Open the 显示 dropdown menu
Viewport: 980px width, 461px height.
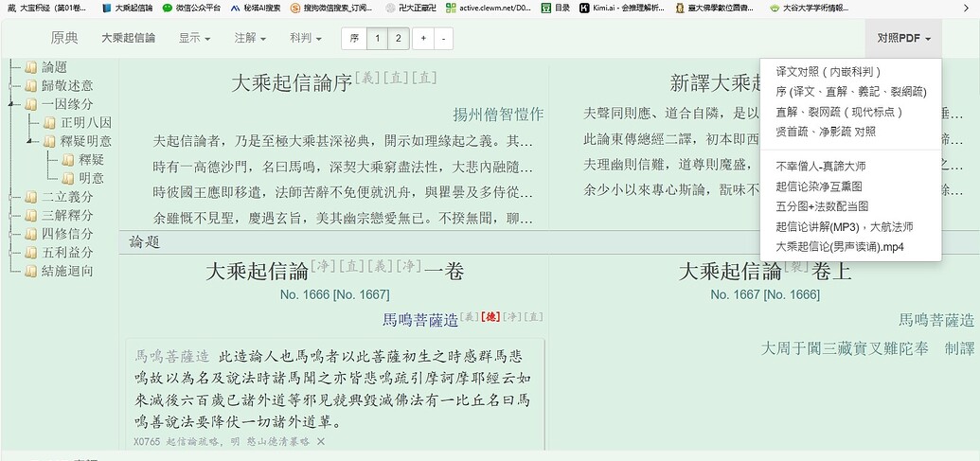[x=194, y=38]
